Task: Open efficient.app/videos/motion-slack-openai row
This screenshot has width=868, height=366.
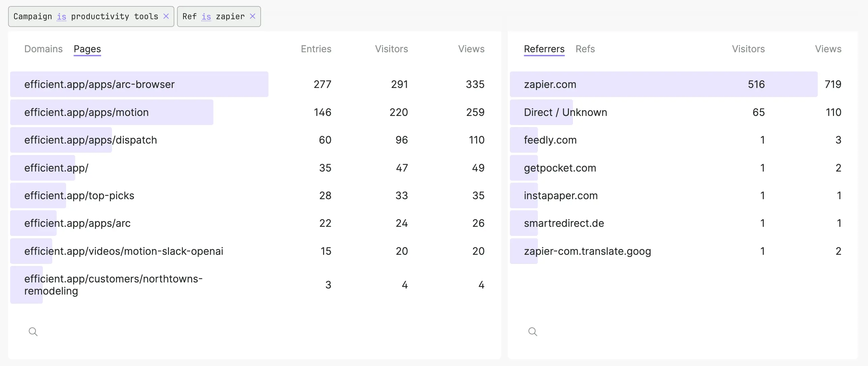Action: coord(123,251)
